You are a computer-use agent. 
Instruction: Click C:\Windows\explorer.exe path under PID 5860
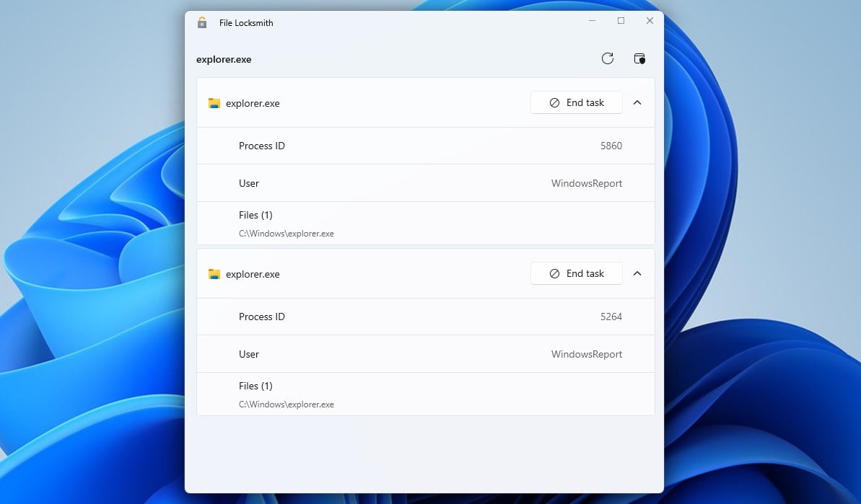point(286,234)
